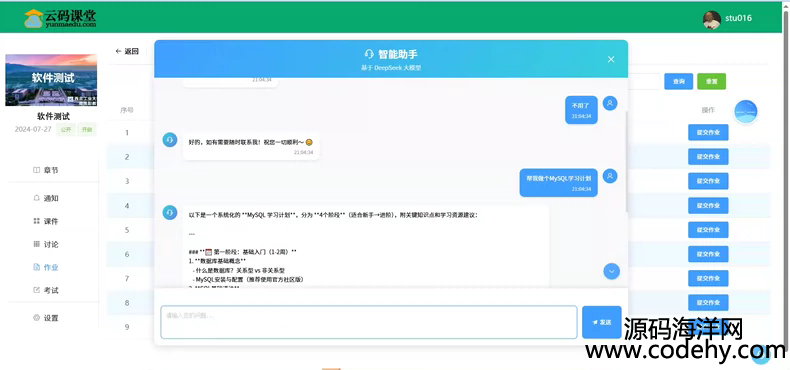Open 考试 in the sidebar
The height and width of the screenshot is (370, 790).
click(x=46, y=290)
